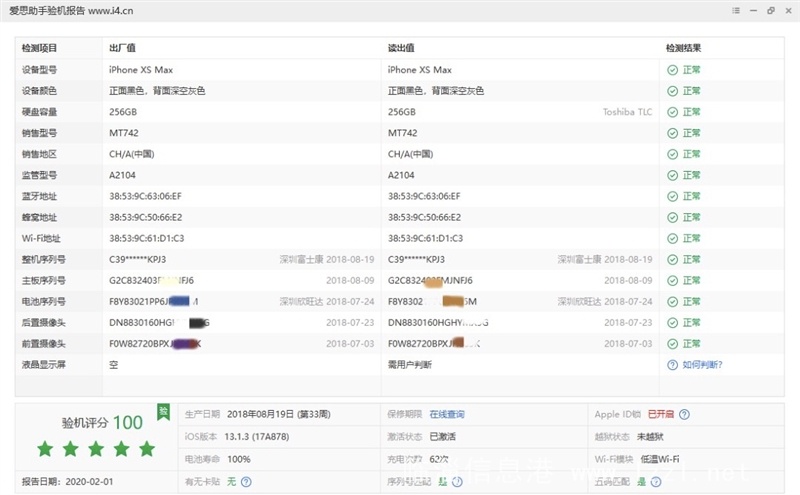Click the green check icon for 硬盘容量 row
This screenshot has width=800, height=495.
coord(672,112)
